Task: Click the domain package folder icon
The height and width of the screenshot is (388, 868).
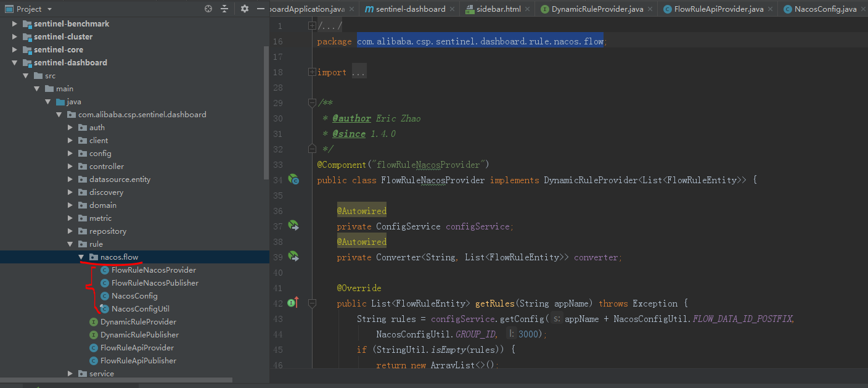Action: 83,205
